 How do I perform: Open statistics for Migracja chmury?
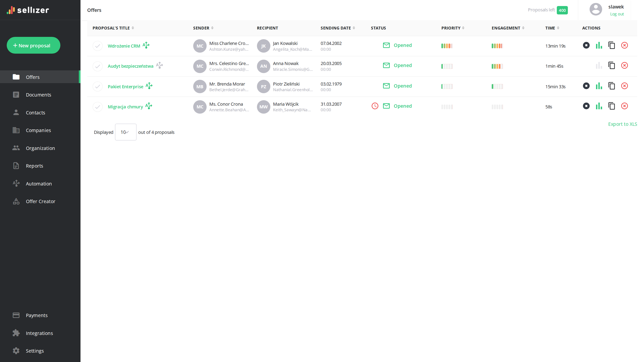click(599, 106)
